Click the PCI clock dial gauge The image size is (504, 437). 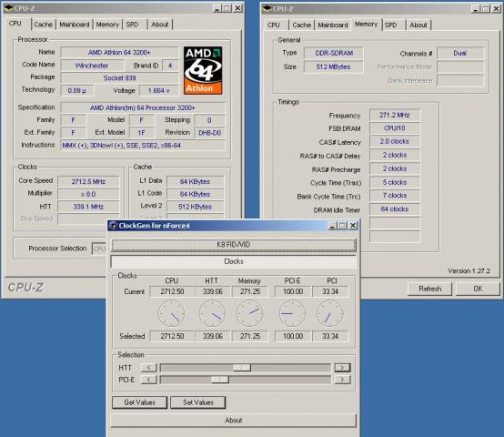(x=330, y=313)
